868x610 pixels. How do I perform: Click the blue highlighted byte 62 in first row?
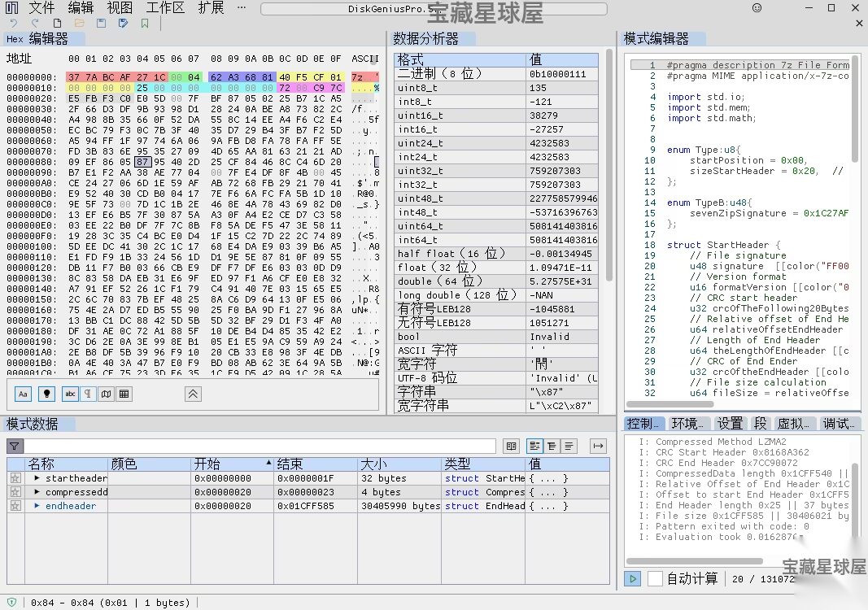click(x=216, y=77)
